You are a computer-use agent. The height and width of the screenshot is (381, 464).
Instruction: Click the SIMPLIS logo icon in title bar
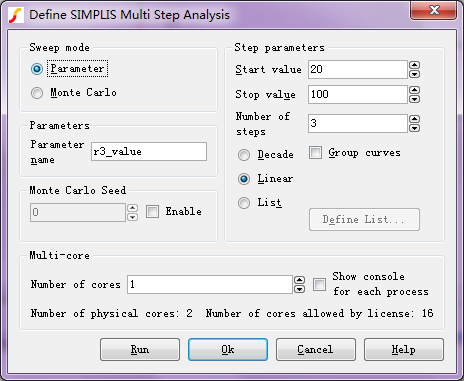click(x=15, y=15)
